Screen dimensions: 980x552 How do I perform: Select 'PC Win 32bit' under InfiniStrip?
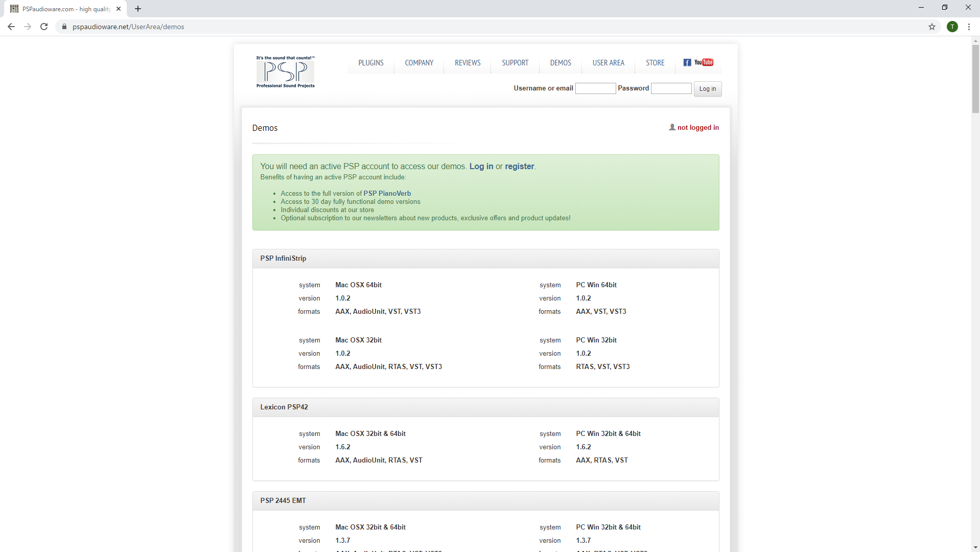click(x=596, y=340)
